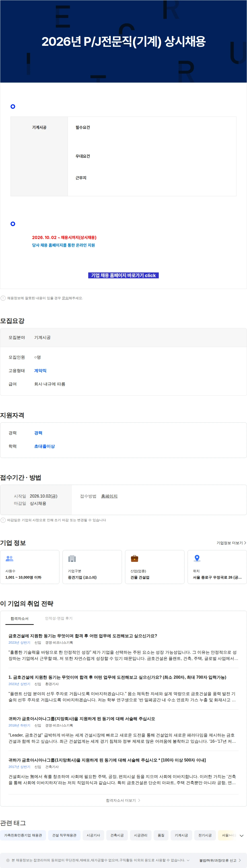The width and height of the screenshot is (247, 868).
Task: Click the 계약직 employment type link
Action: click(40, 371)
